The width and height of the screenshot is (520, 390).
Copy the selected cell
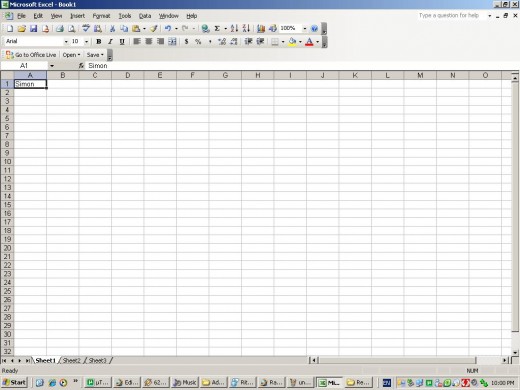click(124, 29)
